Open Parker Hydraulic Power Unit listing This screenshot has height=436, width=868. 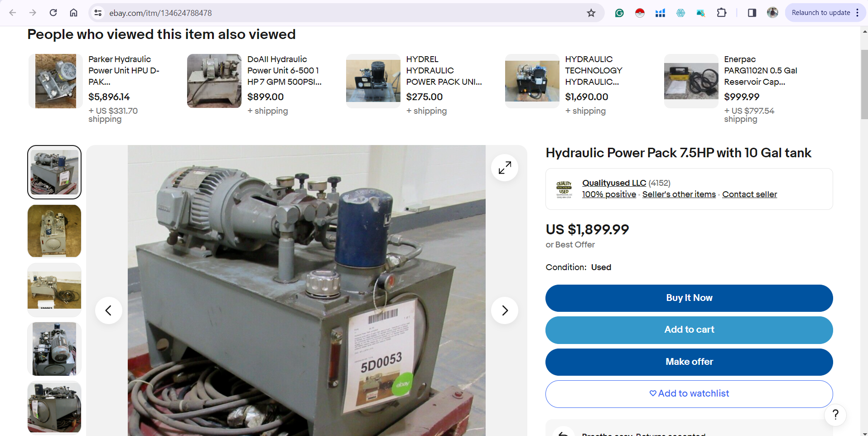tap(124, 71)
